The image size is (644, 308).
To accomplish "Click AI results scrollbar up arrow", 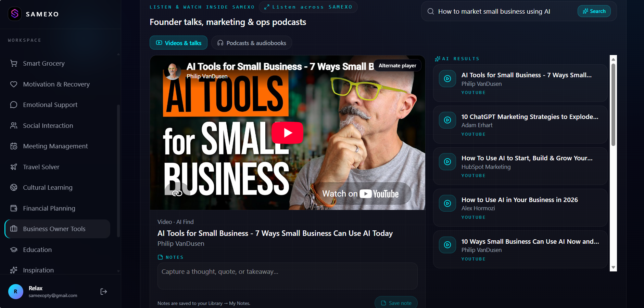I will [x=613, y=59].
